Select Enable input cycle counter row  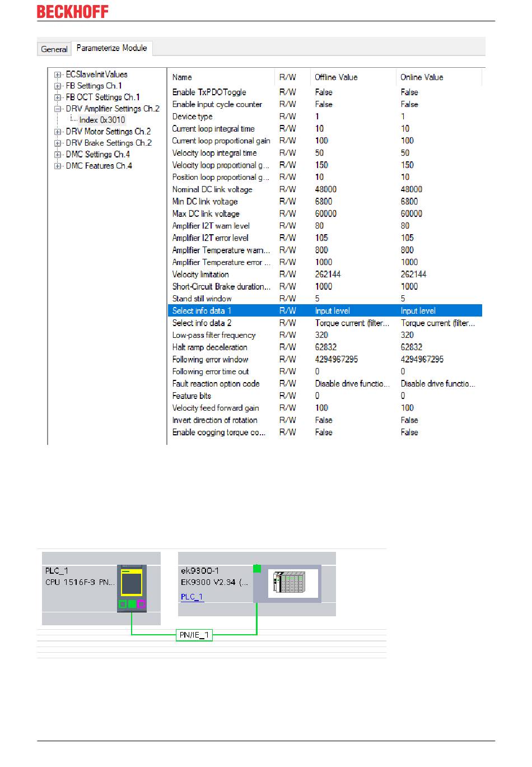tap(325, 105)
